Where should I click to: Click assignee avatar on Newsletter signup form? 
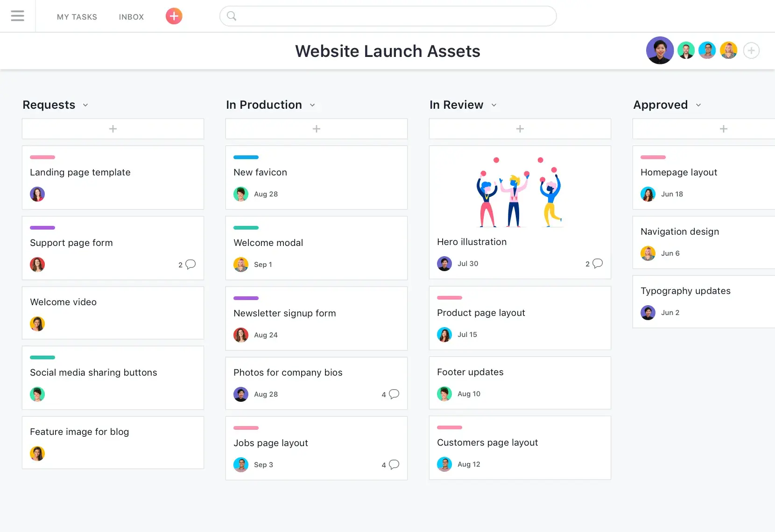point(241,335)
